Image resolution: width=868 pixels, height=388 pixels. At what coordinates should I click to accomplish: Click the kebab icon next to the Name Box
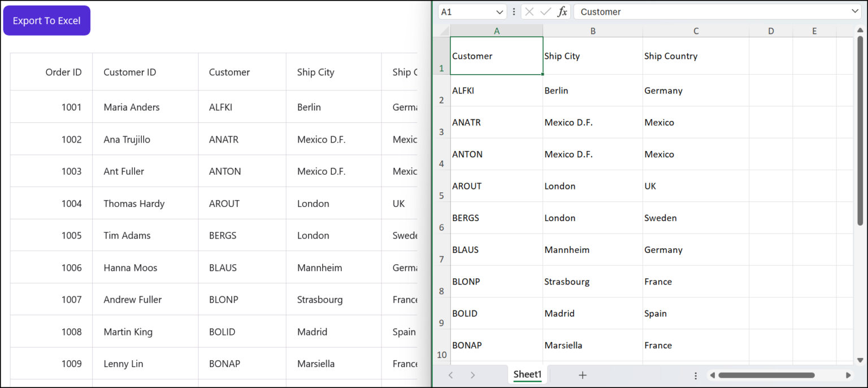click(x=513, y=11)
